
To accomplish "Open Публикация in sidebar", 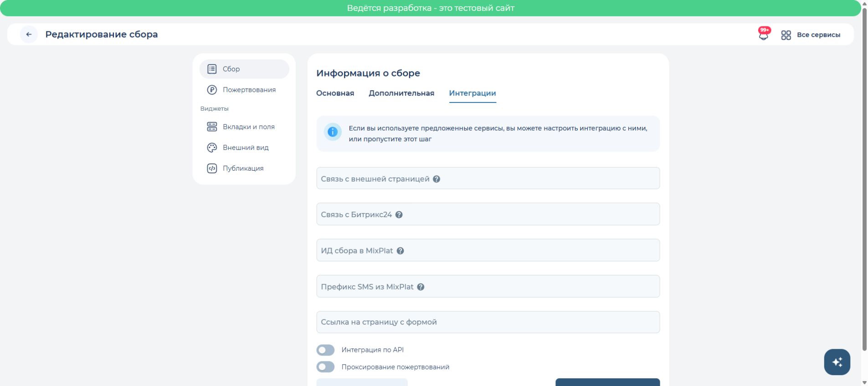I will point(244,168).
